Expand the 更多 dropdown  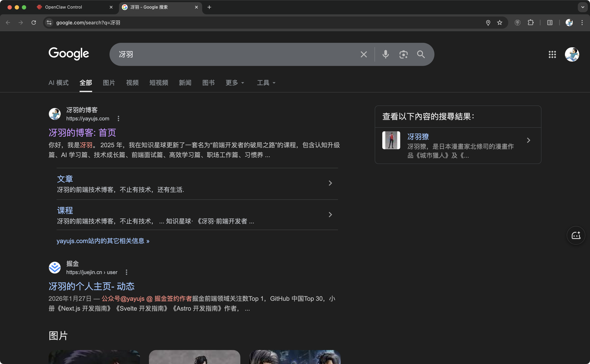(x=235, y=83)
